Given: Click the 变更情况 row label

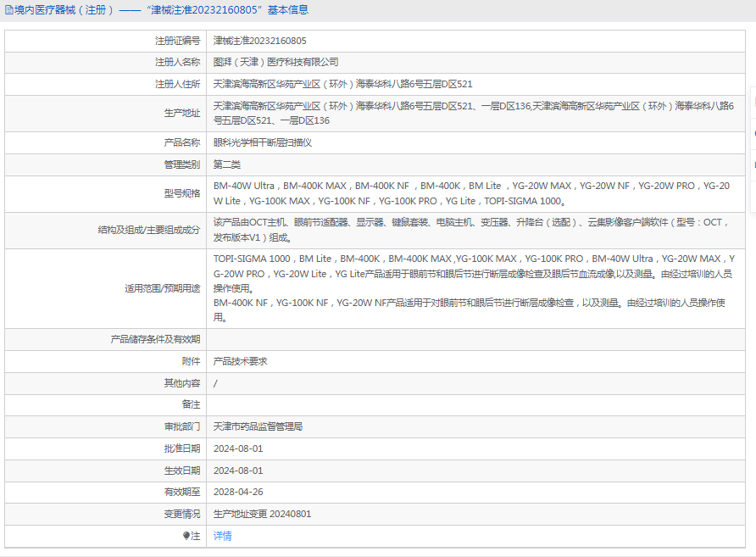Looking at the screenshot, I should point(181,514).
